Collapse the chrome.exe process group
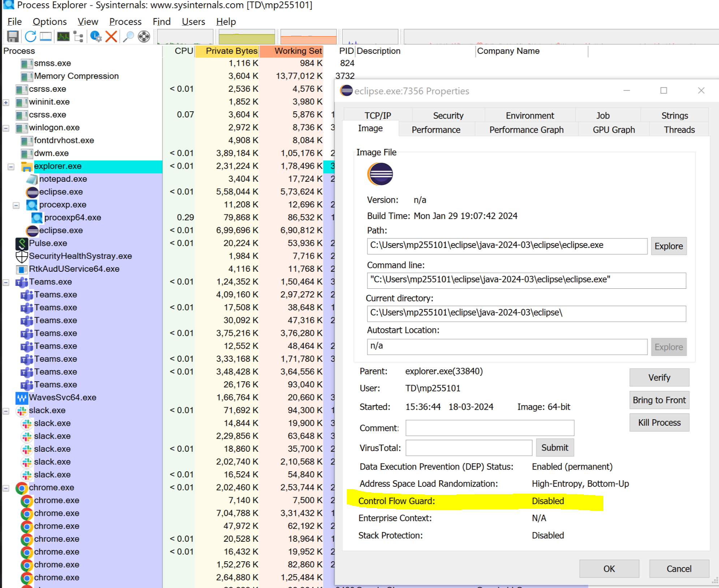This screenshot has width=719, height=588. [6, 488]
